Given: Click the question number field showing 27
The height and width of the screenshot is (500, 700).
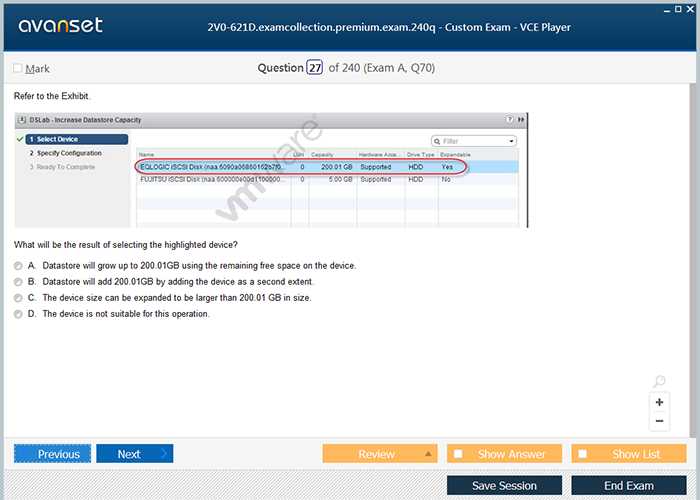Looking at the screenshot, I should pyautogui.click(x=315, y=68).
